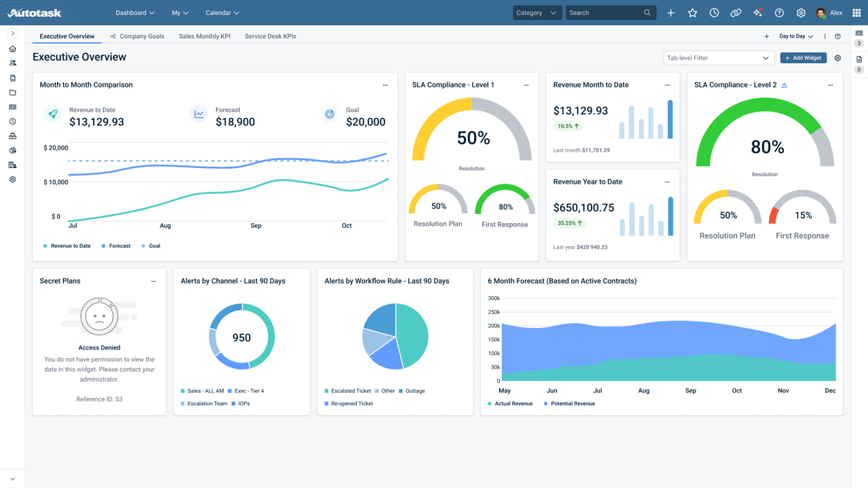The image size is (868, 488).
Task: Open the timesheets clock icon in the sidebar
Action: coord(12,121)
